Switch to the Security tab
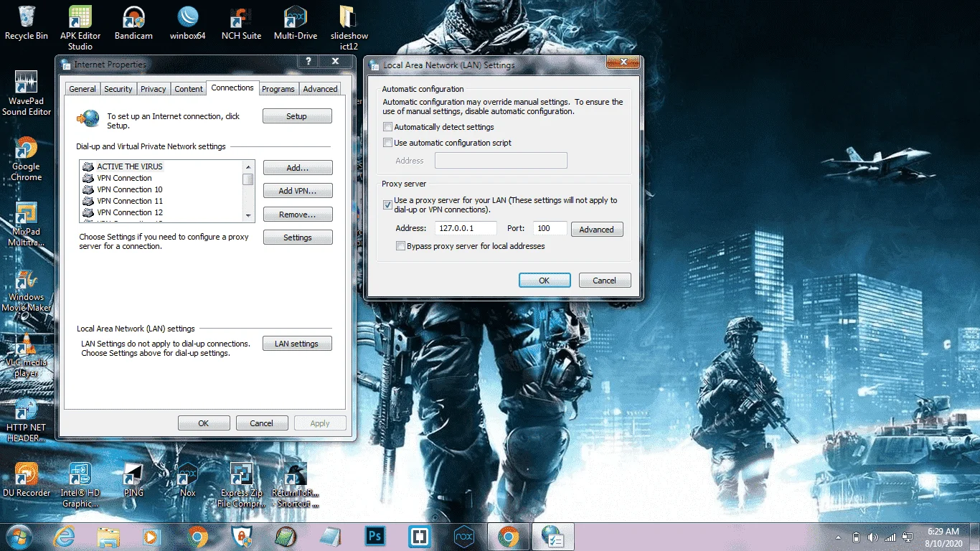The height and width of the screenshot is (551, 980). point(118,89)
